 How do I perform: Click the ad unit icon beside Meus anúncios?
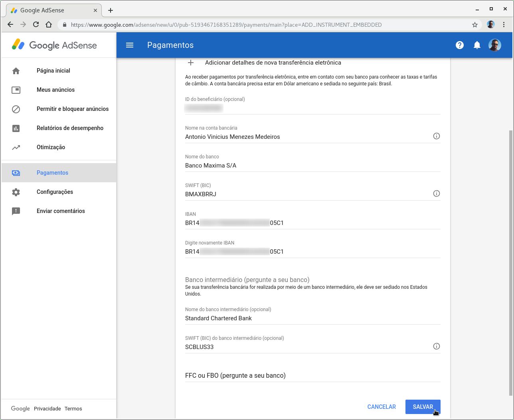point(16,90)
